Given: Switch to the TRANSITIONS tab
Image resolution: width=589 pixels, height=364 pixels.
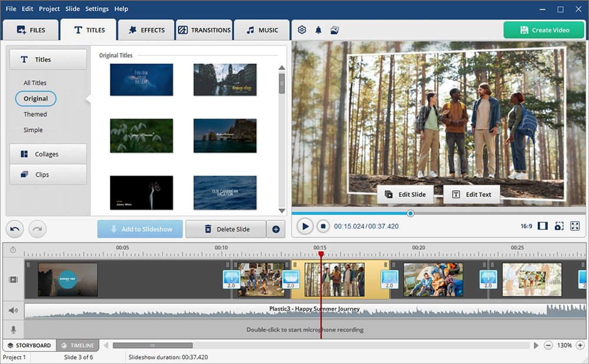Looking at the screenshot, I should click(x=204, y=30).
